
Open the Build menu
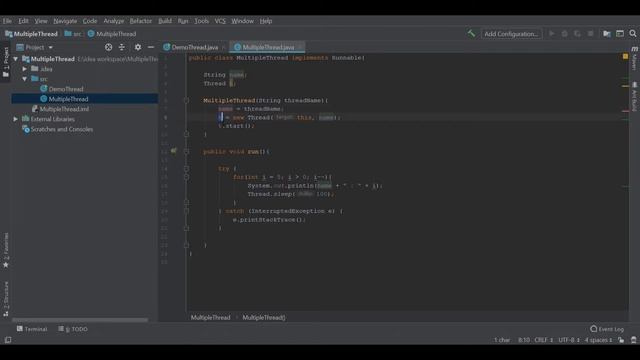pyautogui.click(x=165, y=21)
